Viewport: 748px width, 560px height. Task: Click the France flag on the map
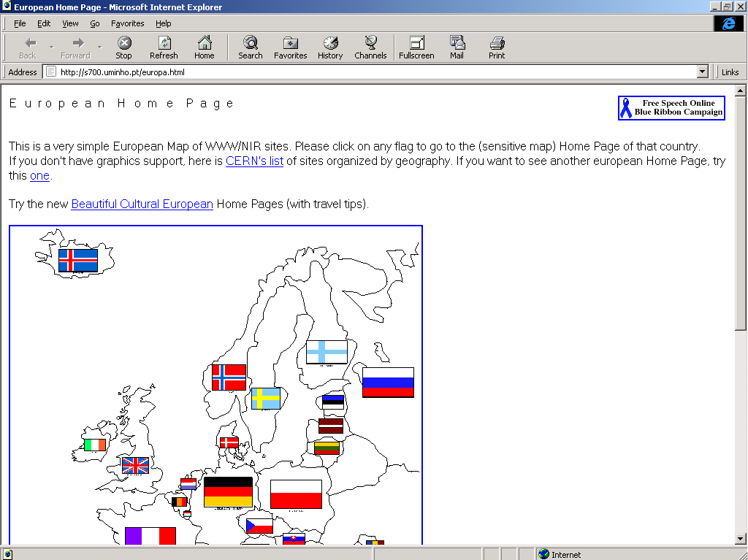[150, 536]
